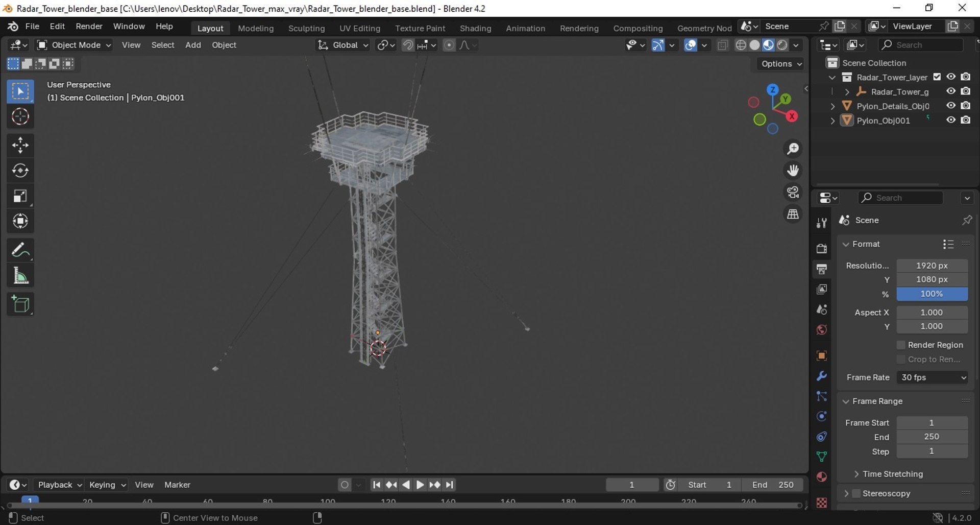Open the Global orientation dropdown
This screenshot has height=525, width=980.
342,45
